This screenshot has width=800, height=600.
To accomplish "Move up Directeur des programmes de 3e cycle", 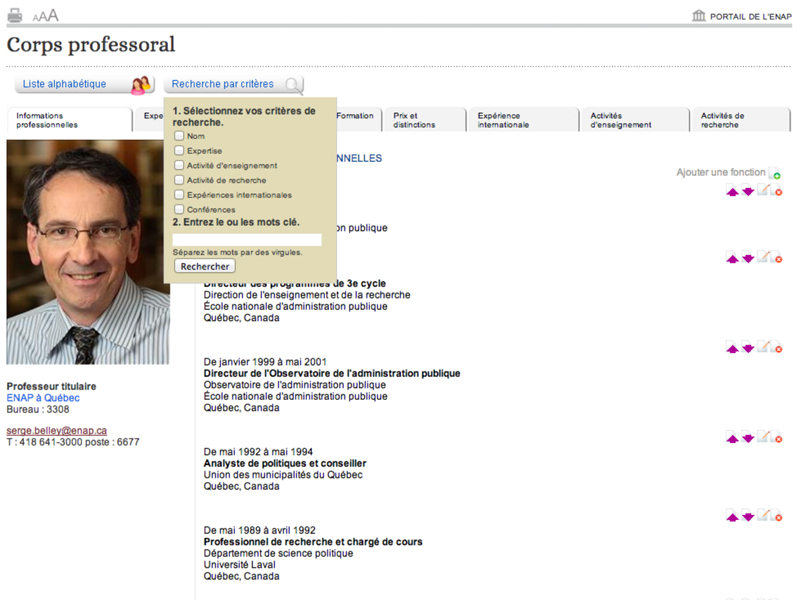I will 732,258.
